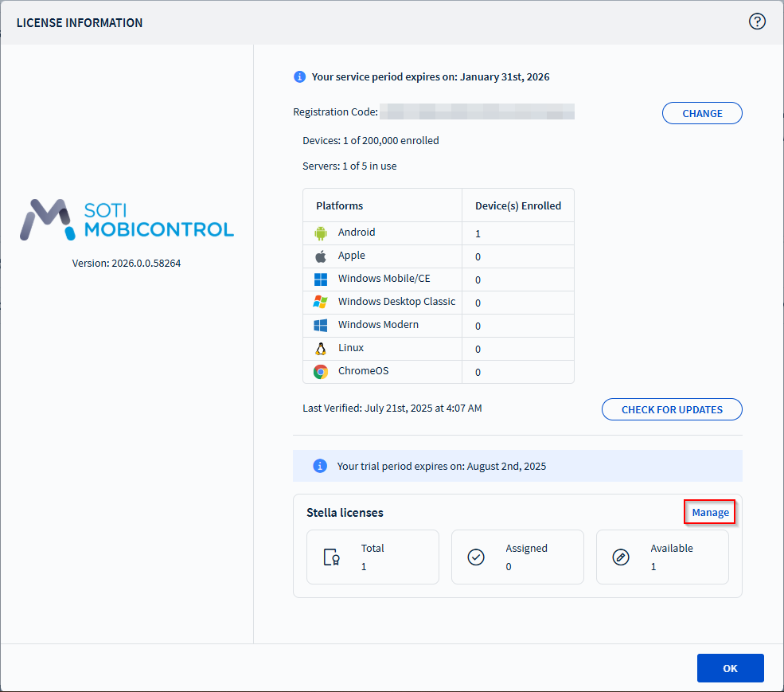Image resolution: width=784 pixels, height=692 pixels.
Task: Click the ChromeOS platform icon
Action: [321, 372]
